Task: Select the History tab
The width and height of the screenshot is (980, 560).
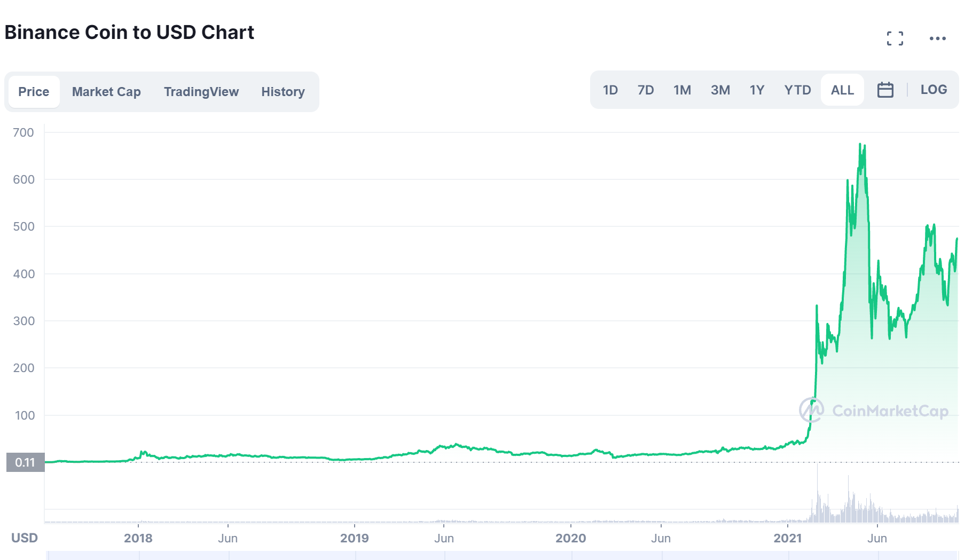Action: 283,92
